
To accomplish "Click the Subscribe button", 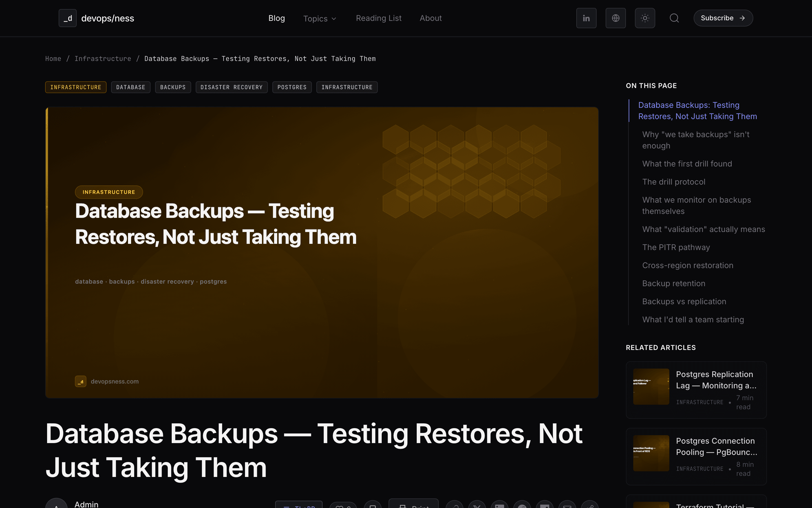I will pos(723,18).
